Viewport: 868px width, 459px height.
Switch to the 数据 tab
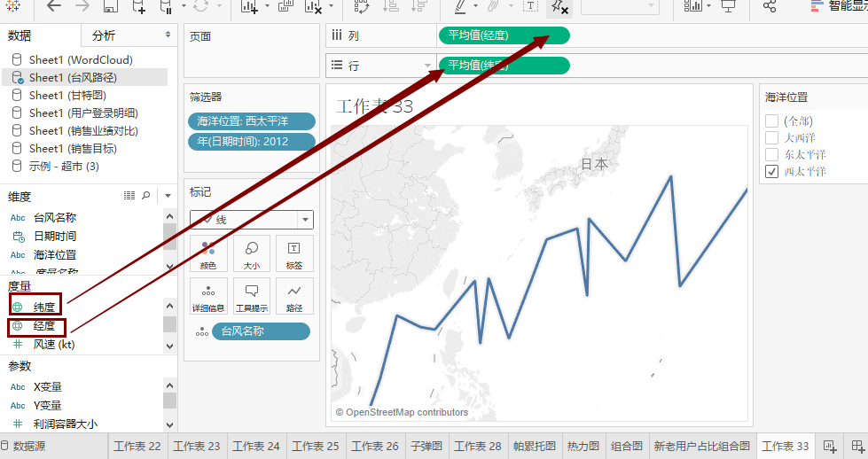pyautogui.click(x=20, y=35)
